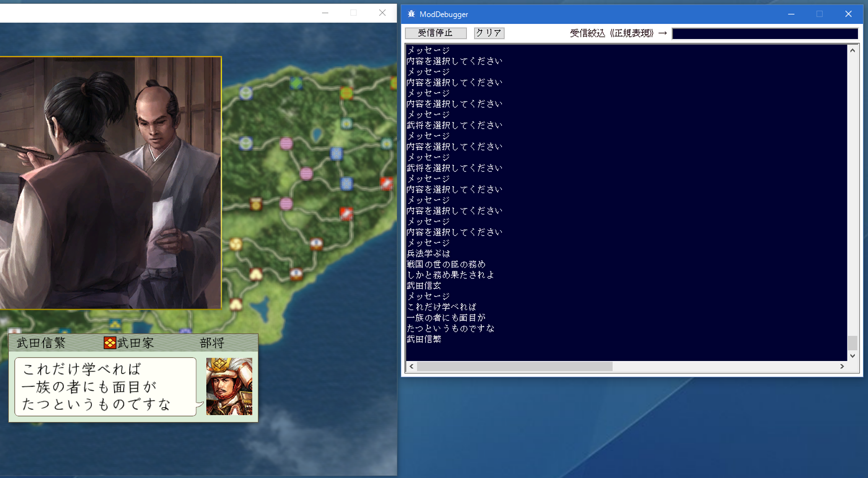Toggle receiving with the 受信停止 button
The width and height of the screenshot is (868, 478).
(x=436, y=33)
